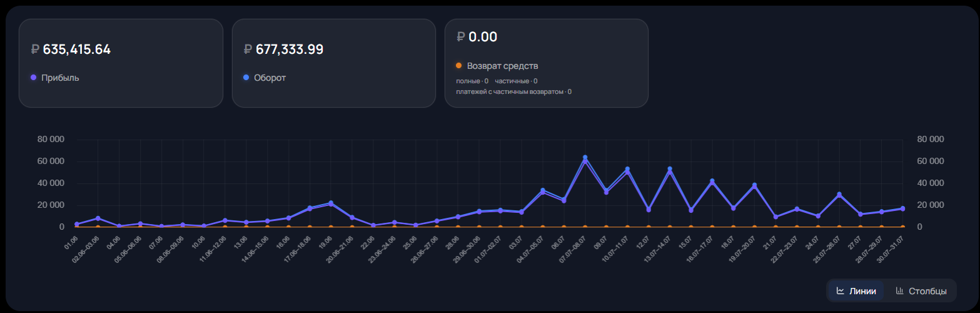Click the blue Оборот legend dot
The image size is (980, 313).
246,78
